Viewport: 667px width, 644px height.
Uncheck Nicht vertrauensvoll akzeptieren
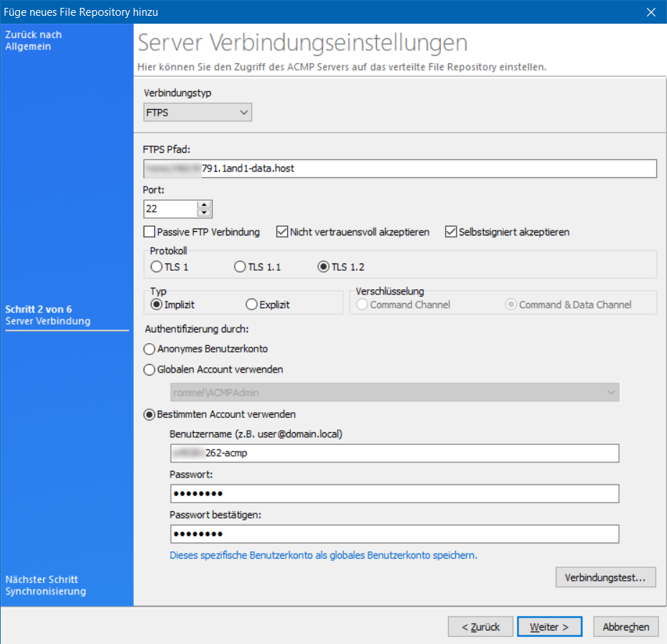tap(284, 232)
